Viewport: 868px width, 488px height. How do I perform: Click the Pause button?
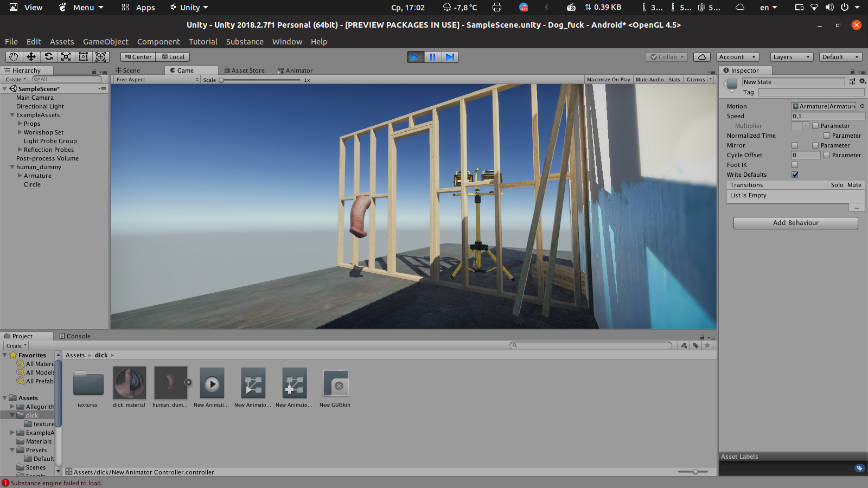[432, 57]
